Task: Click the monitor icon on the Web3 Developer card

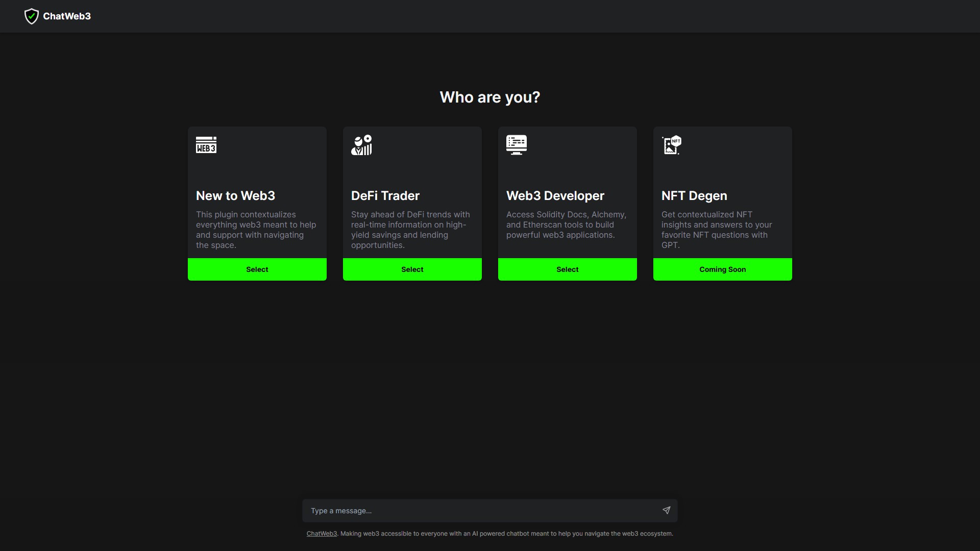Action: coord(516,144)
